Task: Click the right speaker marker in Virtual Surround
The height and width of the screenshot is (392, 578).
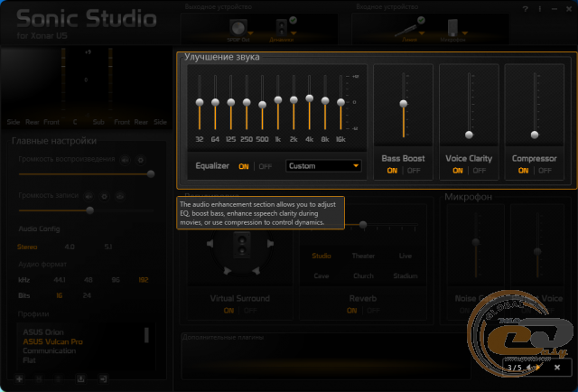Action: (x=270, y=243)
